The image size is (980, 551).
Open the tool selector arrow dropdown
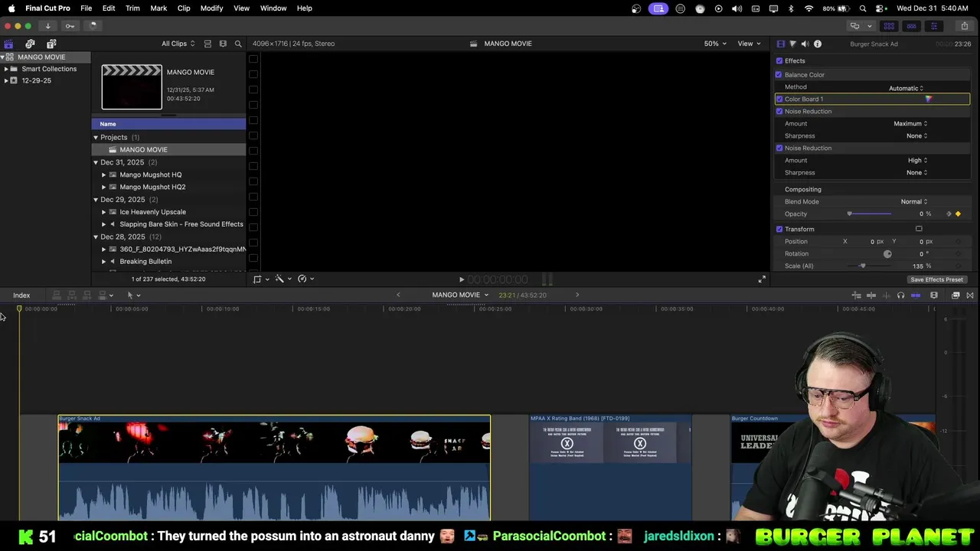coord(133,295)
